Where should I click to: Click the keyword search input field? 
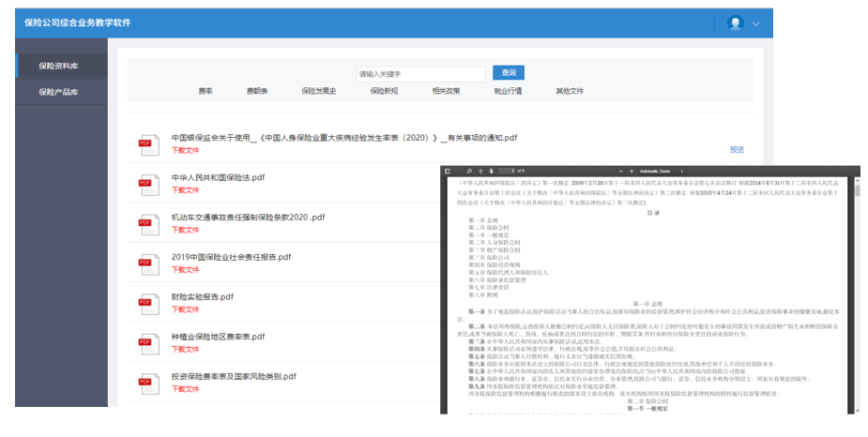[420, 73]
